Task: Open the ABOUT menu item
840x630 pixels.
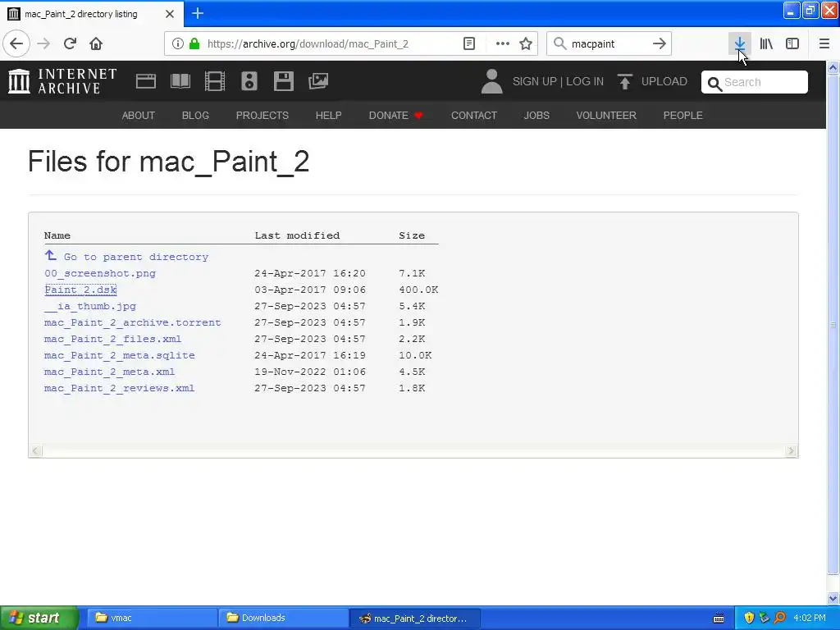Action: tap(138, 115)
